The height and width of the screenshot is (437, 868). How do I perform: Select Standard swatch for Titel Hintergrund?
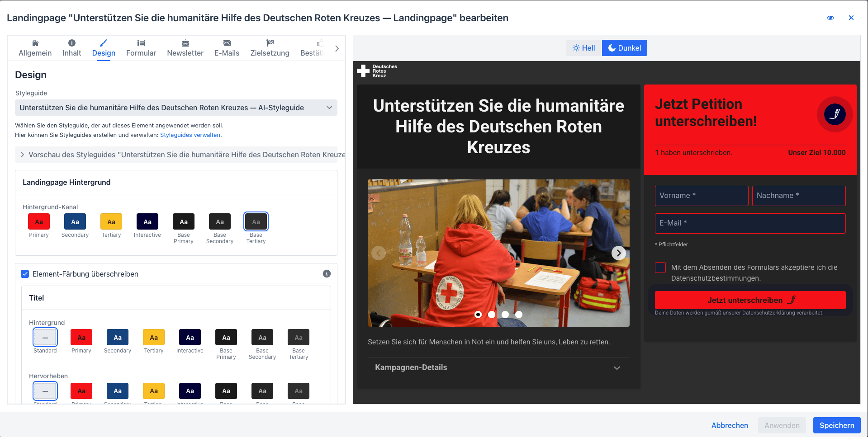click(x=45, y=338)
